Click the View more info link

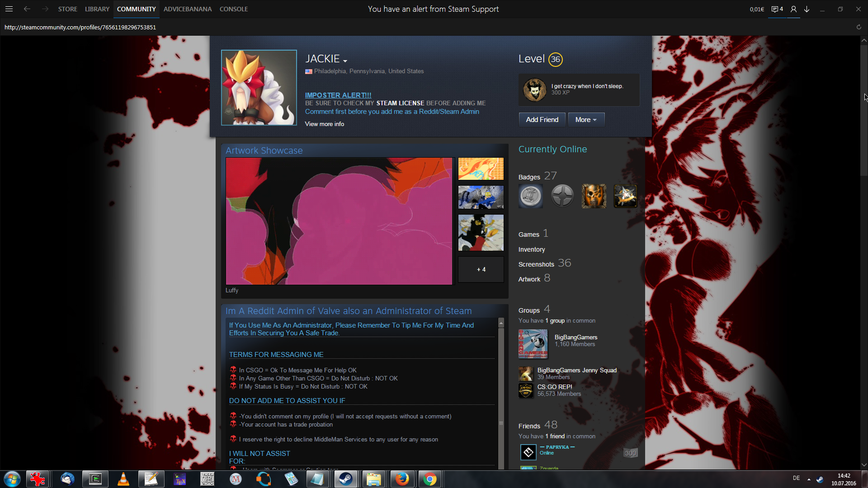coord(324,124)
